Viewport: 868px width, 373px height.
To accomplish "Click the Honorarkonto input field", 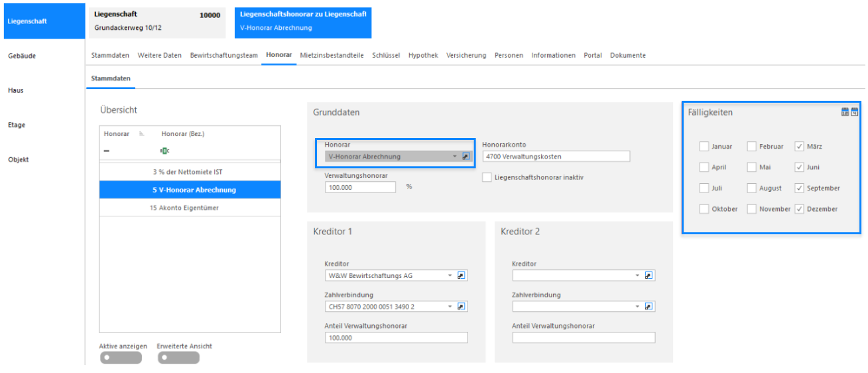I will pyautogui.click(x=556, y=157).
